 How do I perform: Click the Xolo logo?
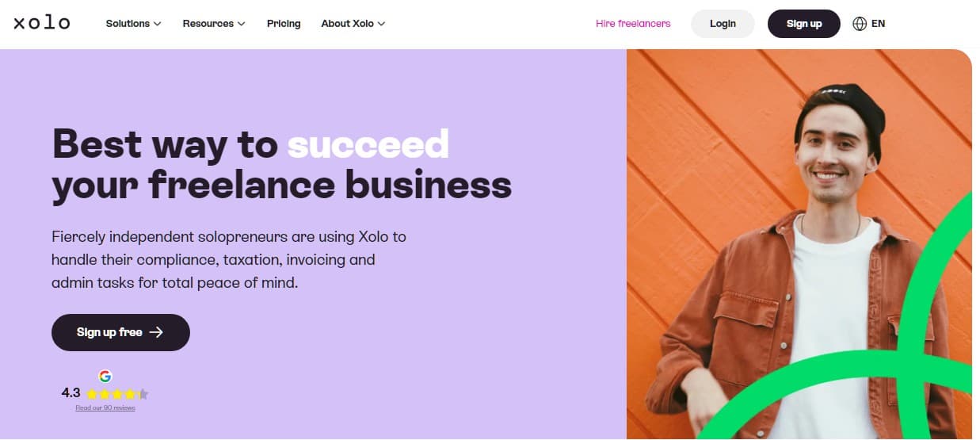42,23
